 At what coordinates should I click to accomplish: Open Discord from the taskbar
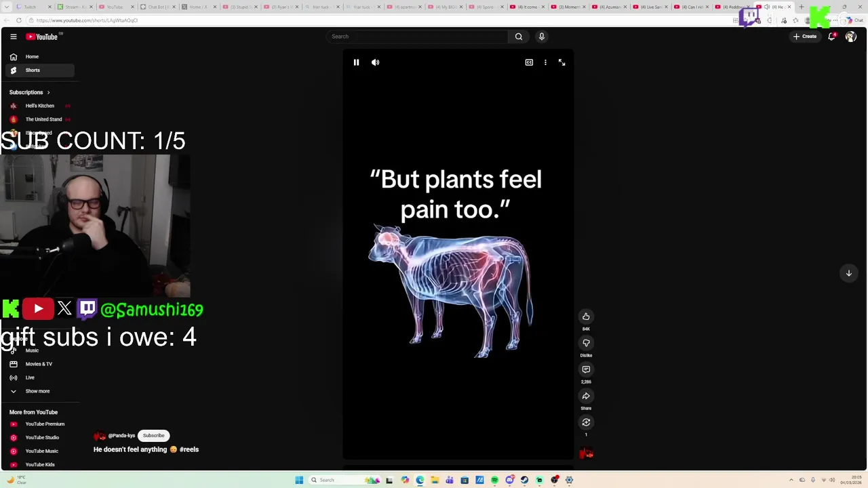coord(510,480)
